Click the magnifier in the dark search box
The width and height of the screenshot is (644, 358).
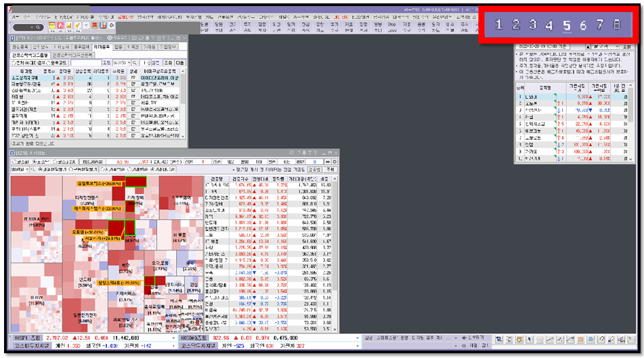click(x=38, y=28)
